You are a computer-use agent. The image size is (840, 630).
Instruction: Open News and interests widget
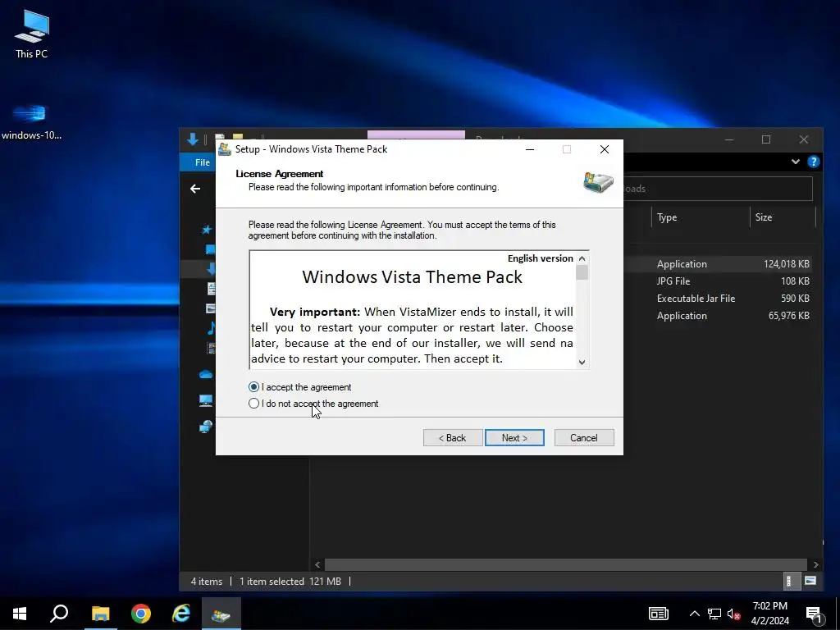[x=659, y=614]
